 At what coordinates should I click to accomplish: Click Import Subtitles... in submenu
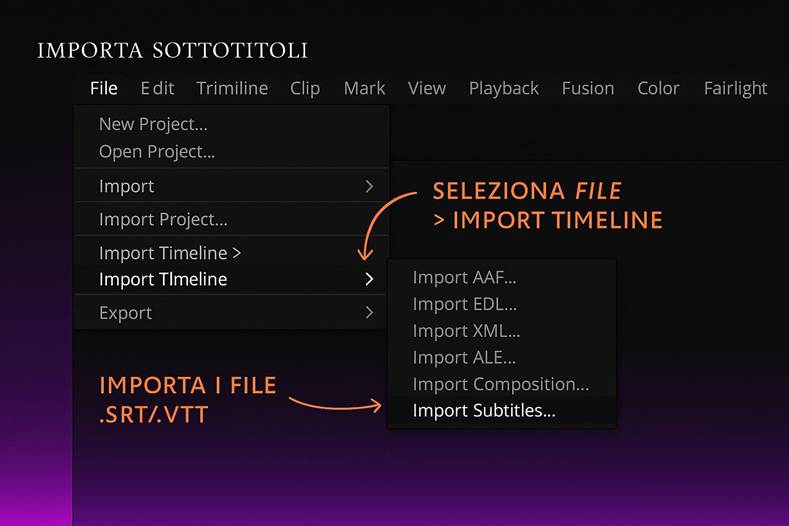click(484, 411)
